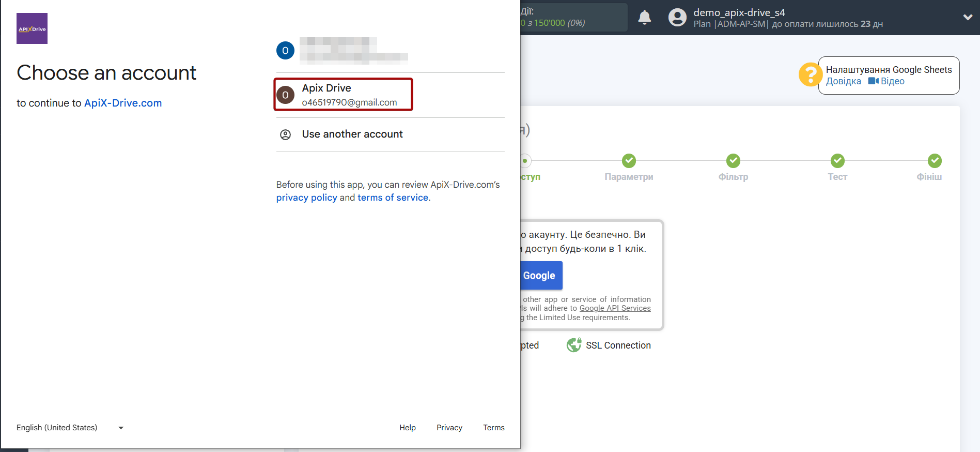This screenshot has width=980, height=452.
Task: Open the privacy policy link
Action: point(306,198)
